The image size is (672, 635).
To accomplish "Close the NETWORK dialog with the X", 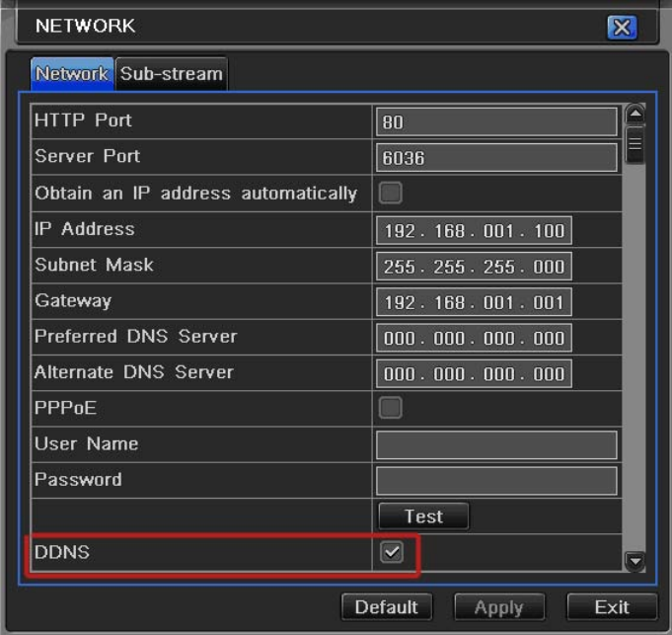I will pyautogui.click(x=622, y=28).
